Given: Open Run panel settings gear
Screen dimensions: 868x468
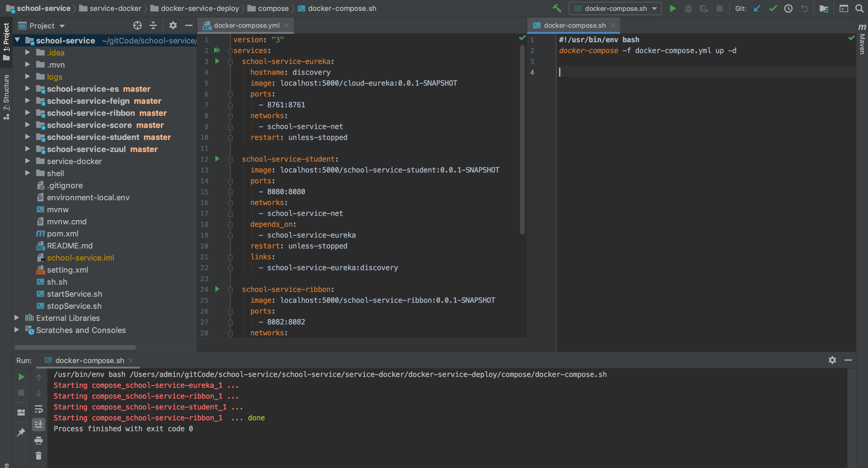Looking at the screenshot, I should (x=832, y=360).
